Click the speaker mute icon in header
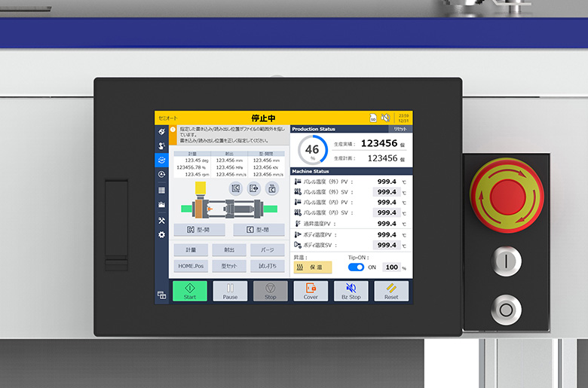Image resolution: width=588 pixels, height=388 pixels. click(x=385, y=118)
